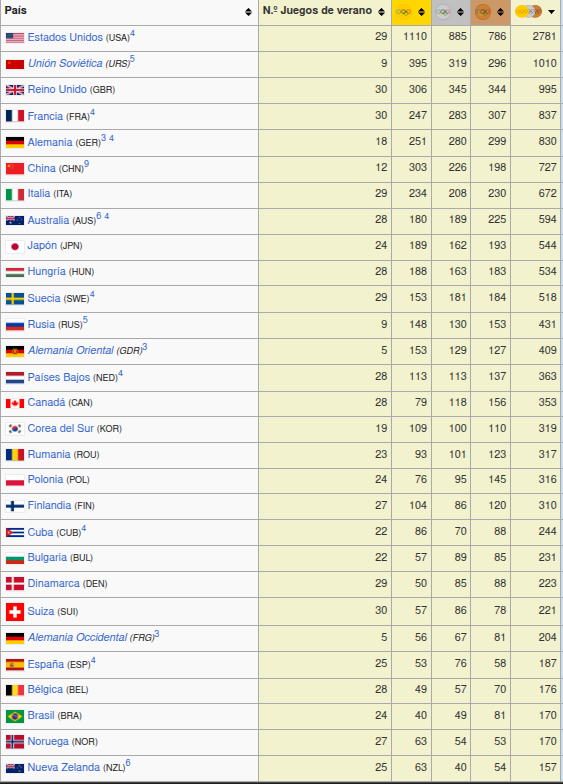The height and width of the screenshot is (784, 563).
Task: Open footnote 3 next to Alemania Occidental
Action: (156, 634)
